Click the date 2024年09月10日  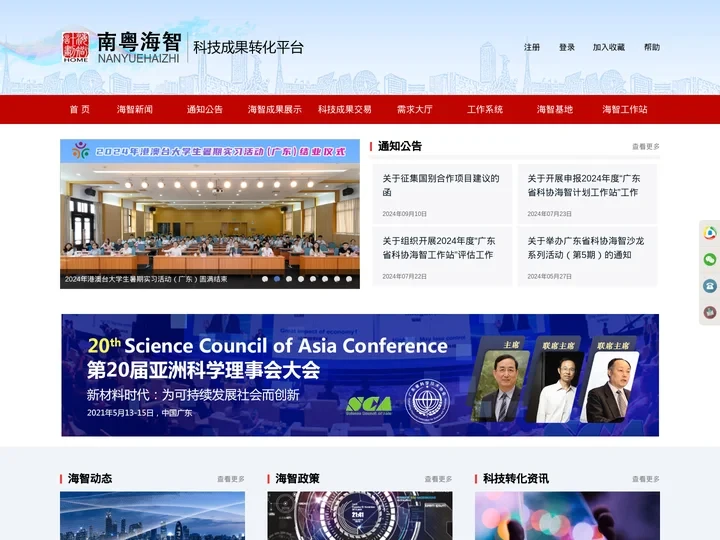[x=405, y=214]
